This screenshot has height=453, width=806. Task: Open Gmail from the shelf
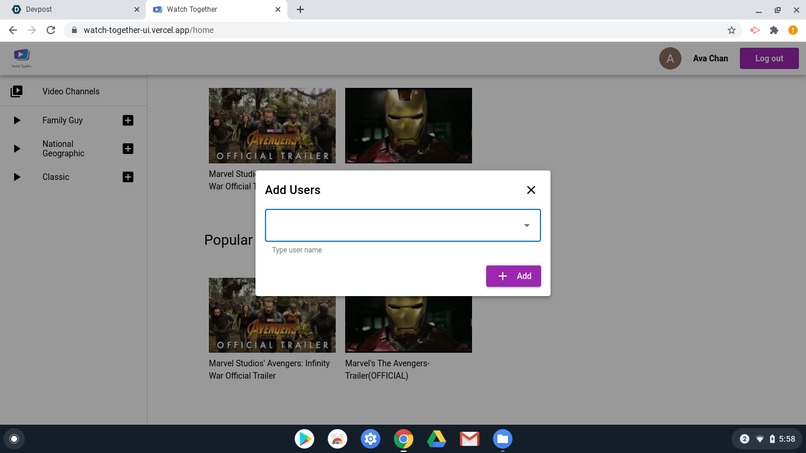tap(469, 439)
